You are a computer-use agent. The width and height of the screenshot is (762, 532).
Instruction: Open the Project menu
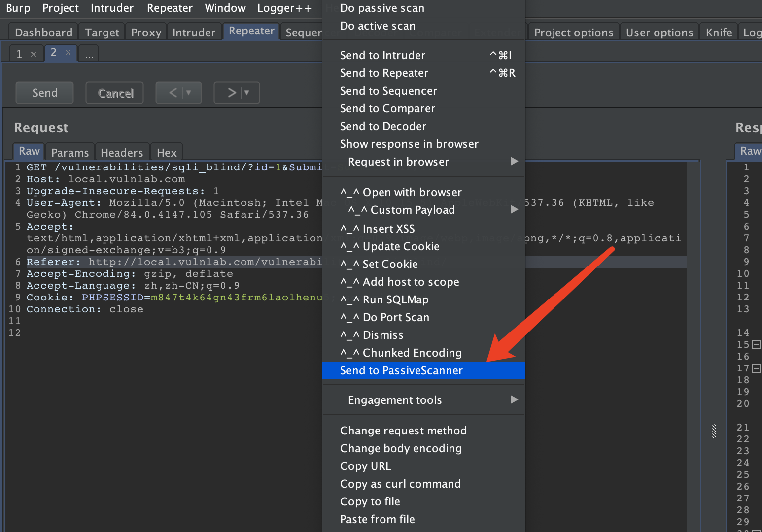[60, 8]
